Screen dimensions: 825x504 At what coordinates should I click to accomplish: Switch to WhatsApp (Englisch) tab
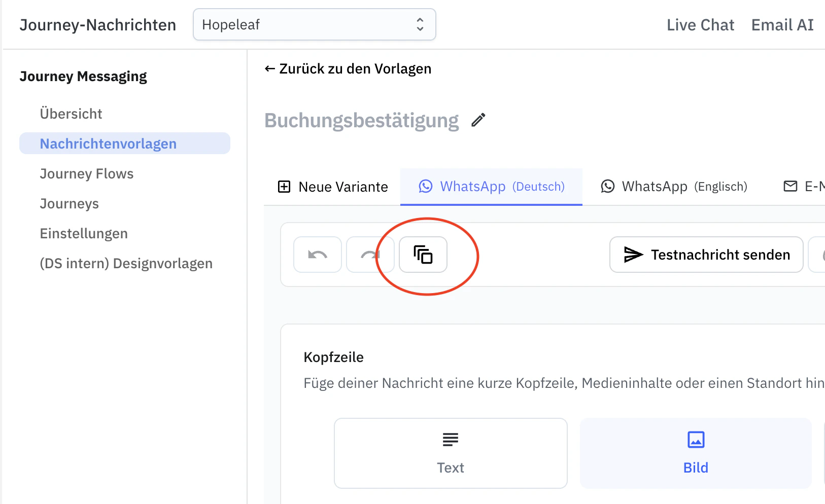pyautogui.click(x=674, y=187)
